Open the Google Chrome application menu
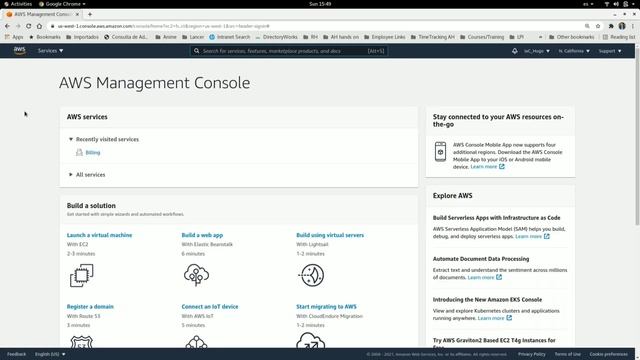 tap(62, 4)
